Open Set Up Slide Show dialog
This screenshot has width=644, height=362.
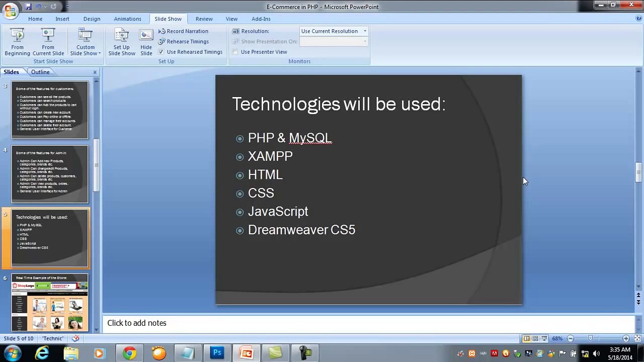(x=122, y=42)
